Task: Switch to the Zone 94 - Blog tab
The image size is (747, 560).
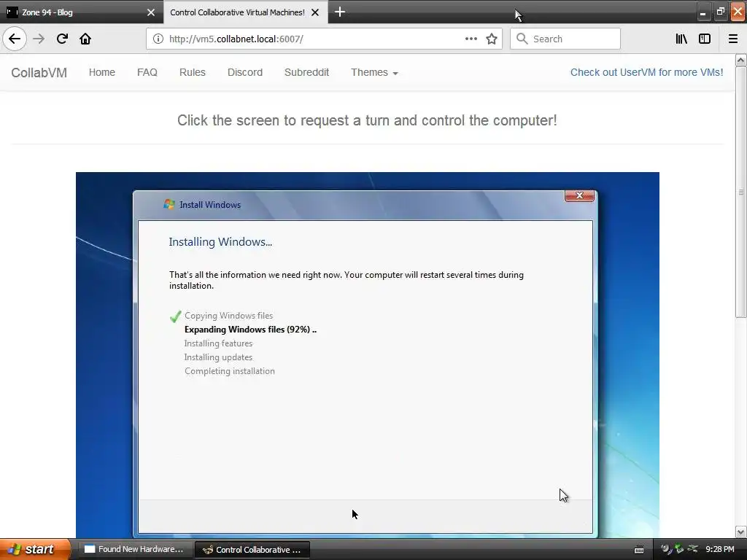Action: click(x=82, y=12)
